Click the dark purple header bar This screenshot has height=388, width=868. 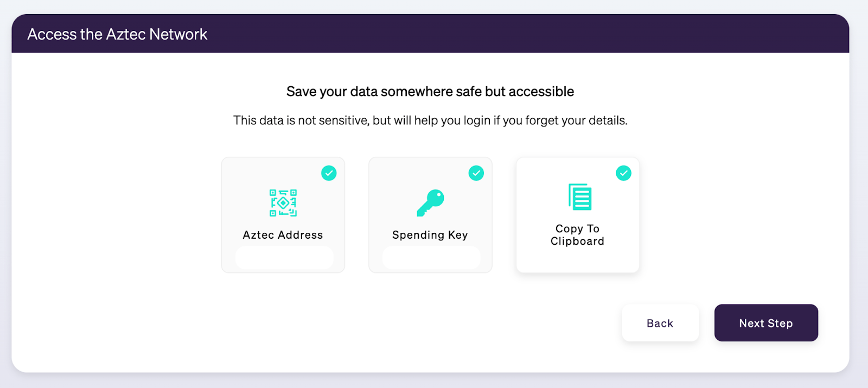430,34
